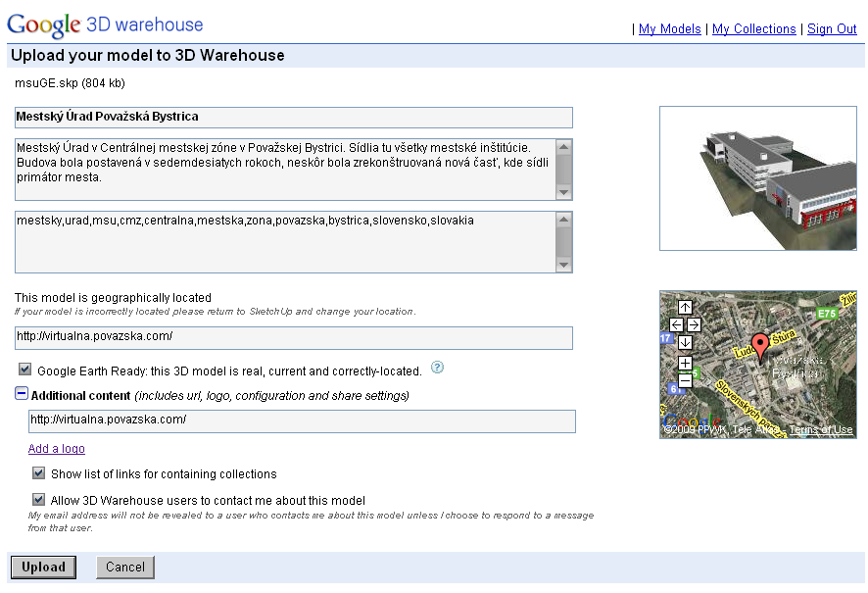The image size is (868, 593).
Task: Zoom out on the map
Action: [x=685, y=381]
